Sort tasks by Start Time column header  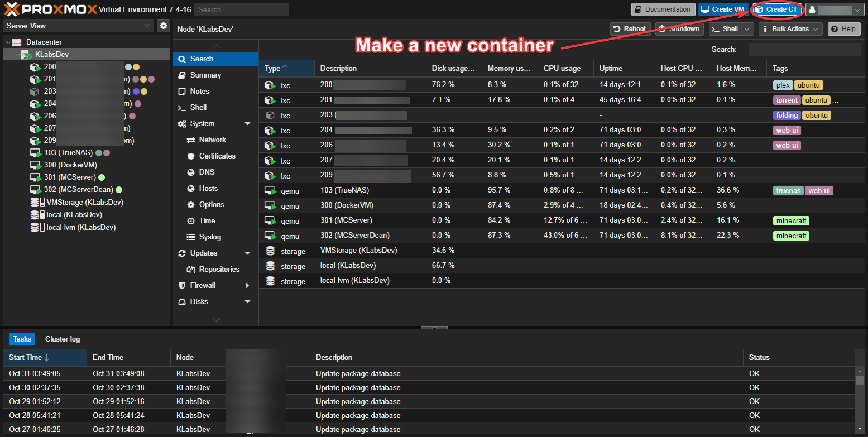[x=45, y=357]
